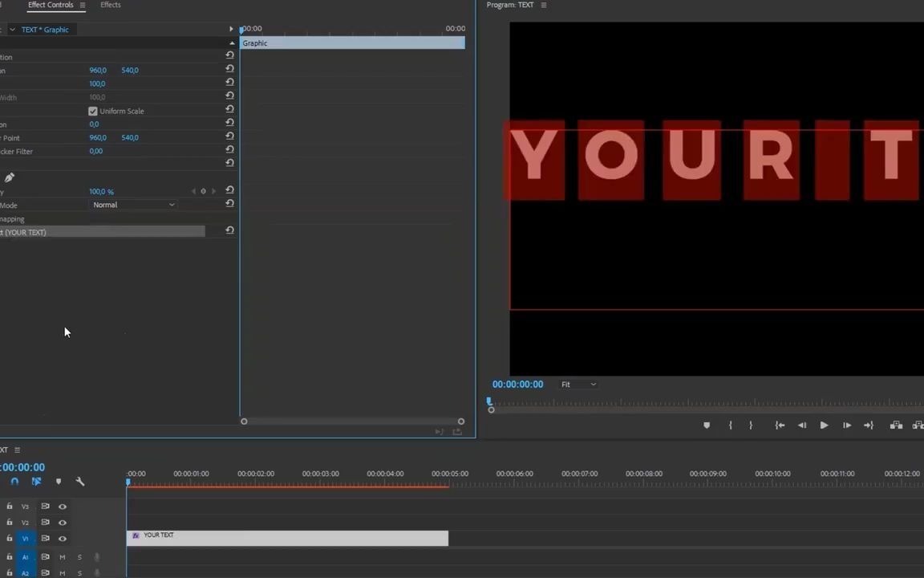This screenshot has height=578, width=924.
Task: Step back one frame
Action: click(x=802, y=425)
